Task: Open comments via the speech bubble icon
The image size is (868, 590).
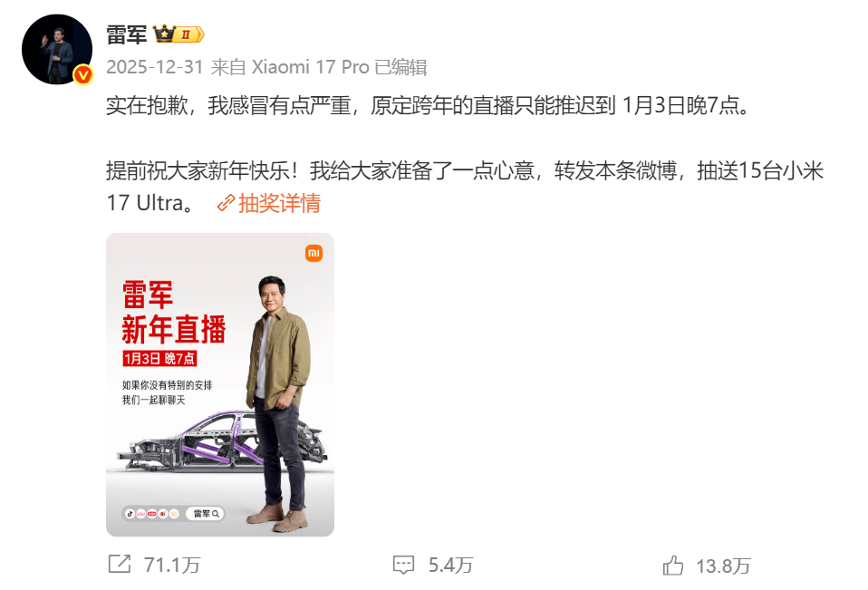Action: point(403,565)
